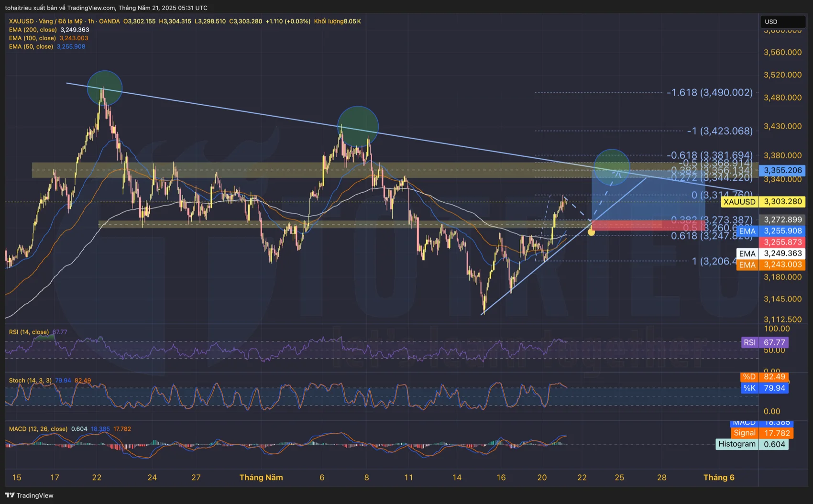Screen dimensions: 813x504
Task: Click the XAUUSD symbol title in legend
Action: pyautogui.click(x=21, y=21)
